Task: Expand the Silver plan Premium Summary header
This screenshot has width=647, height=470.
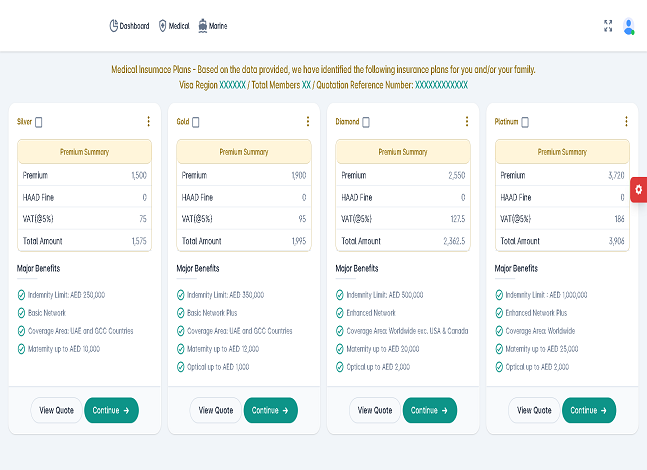Action: (x=84, y=152)
